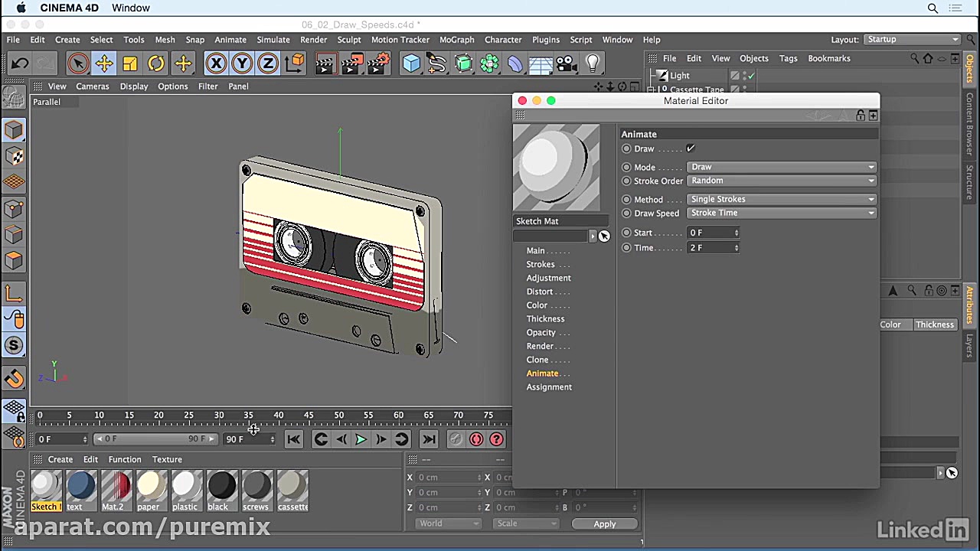Image resolution: width=980 pixels, height=551 pixels.
Task: Select the Move tool in toolbar
Action: coord(104,64)
